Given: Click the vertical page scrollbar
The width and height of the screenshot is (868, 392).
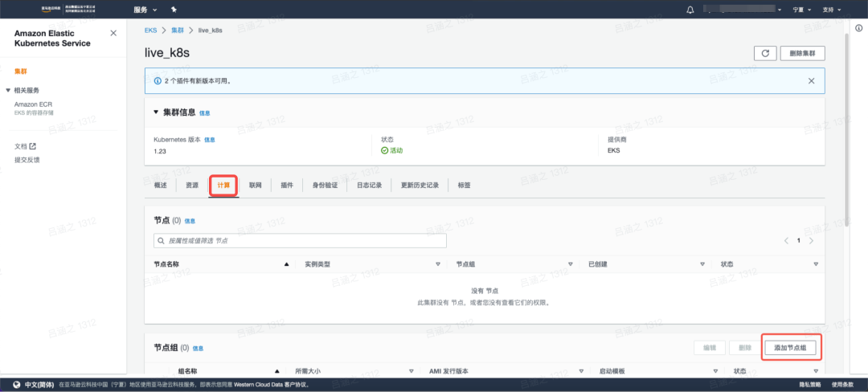Looking at the screenshot, I should pos(847,130).
